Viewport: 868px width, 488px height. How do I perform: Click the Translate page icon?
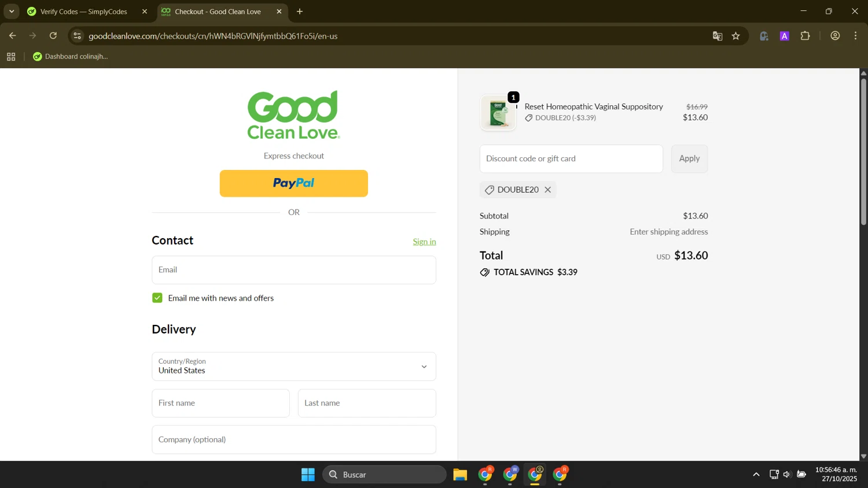coord(718,36)
